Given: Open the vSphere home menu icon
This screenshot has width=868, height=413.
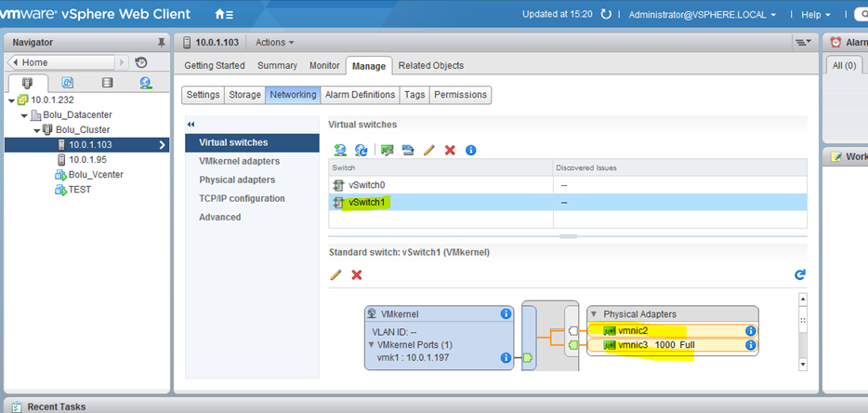Looking at the screenshot, I should pos(224,14).
